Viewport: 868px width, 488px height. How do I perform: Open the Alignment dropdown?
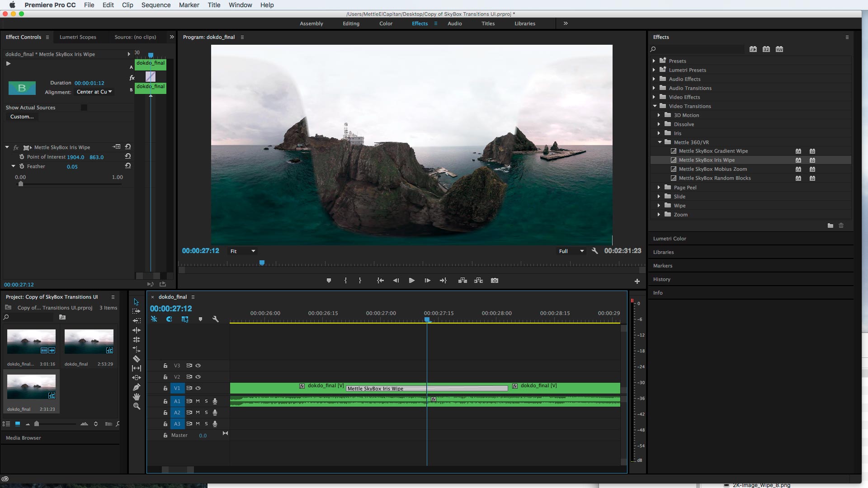click(94, 92)
